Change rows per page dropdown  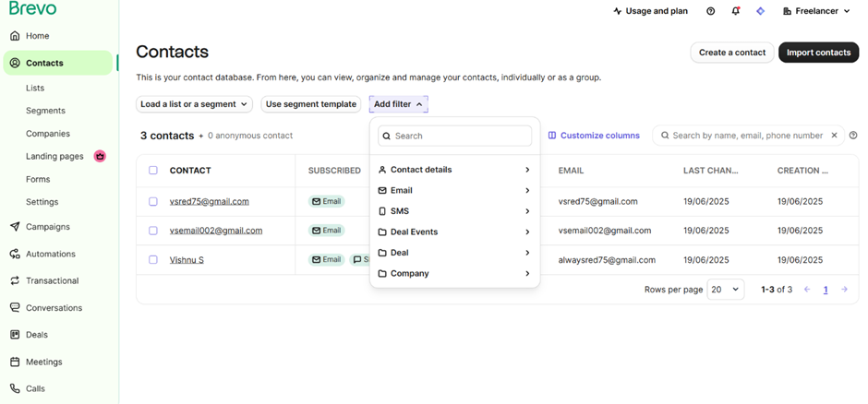[725, 290]
